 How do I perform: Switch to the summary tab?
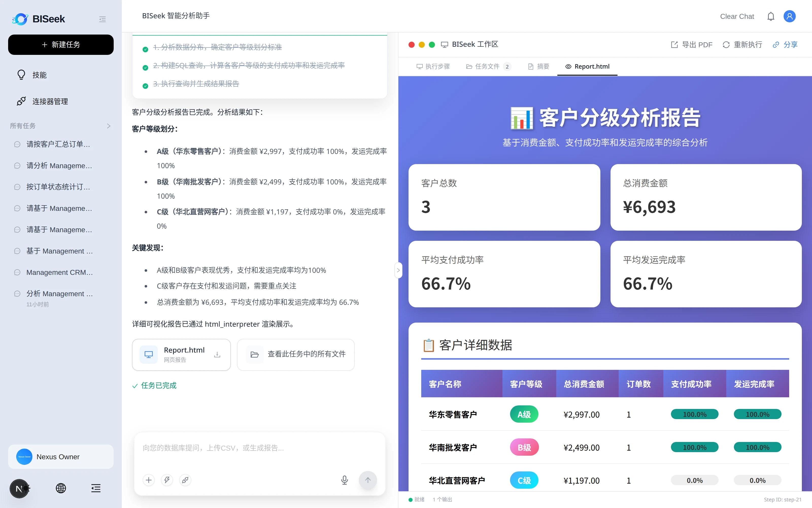tap(538, 67)
